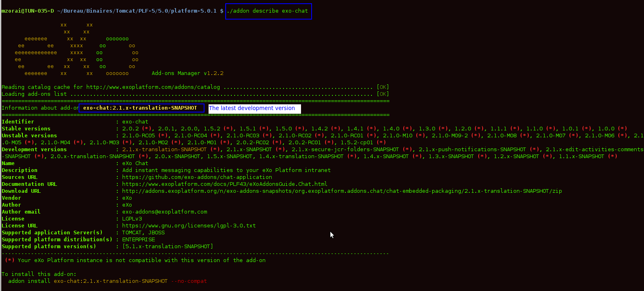Open the GitHub sources URL for chat-application
The width and height of the screenshot is (644, 291).
(x=197, y=177)
